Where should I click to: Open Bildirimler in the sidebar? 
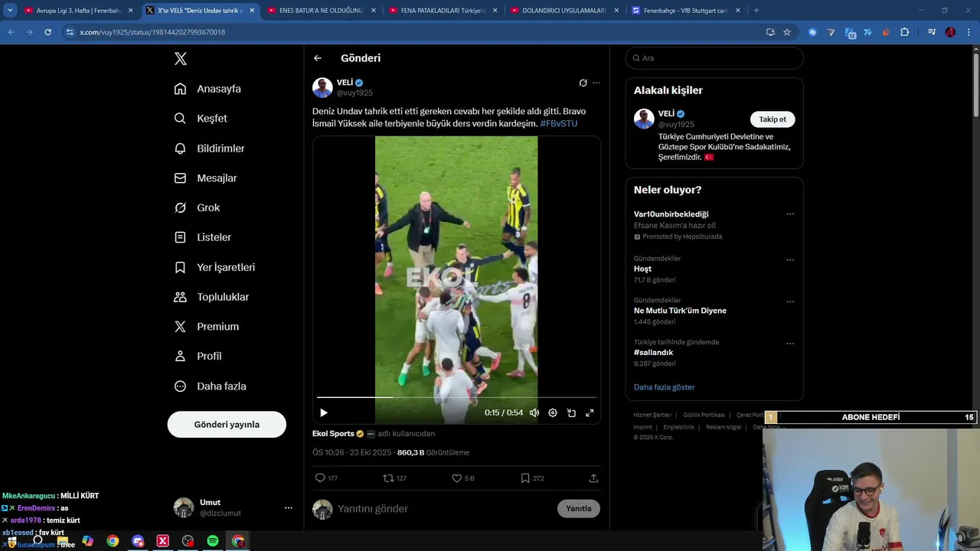pyautogui.click(x=210, y=148)
